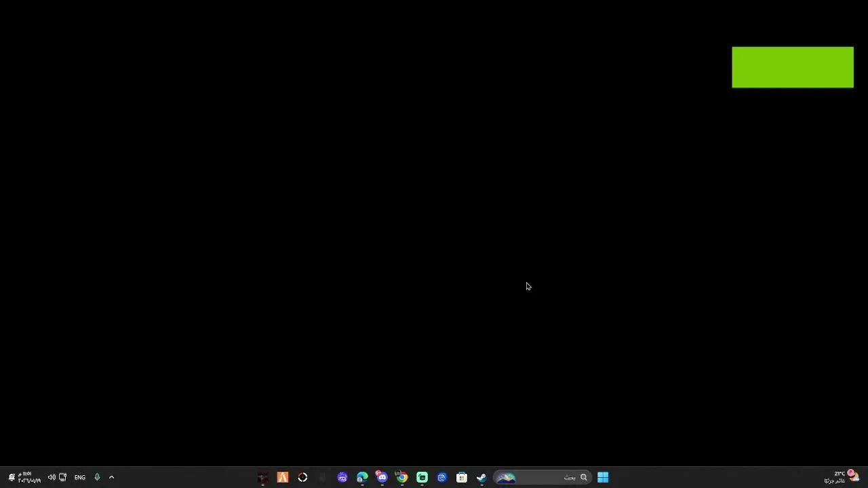
Task: Show hidden system tray icons
Action: point(111,478)
